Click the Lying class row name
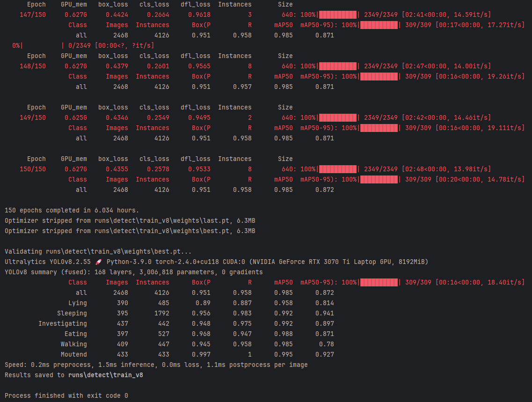This screenshot has width=532, height=402. pos(77,303)
